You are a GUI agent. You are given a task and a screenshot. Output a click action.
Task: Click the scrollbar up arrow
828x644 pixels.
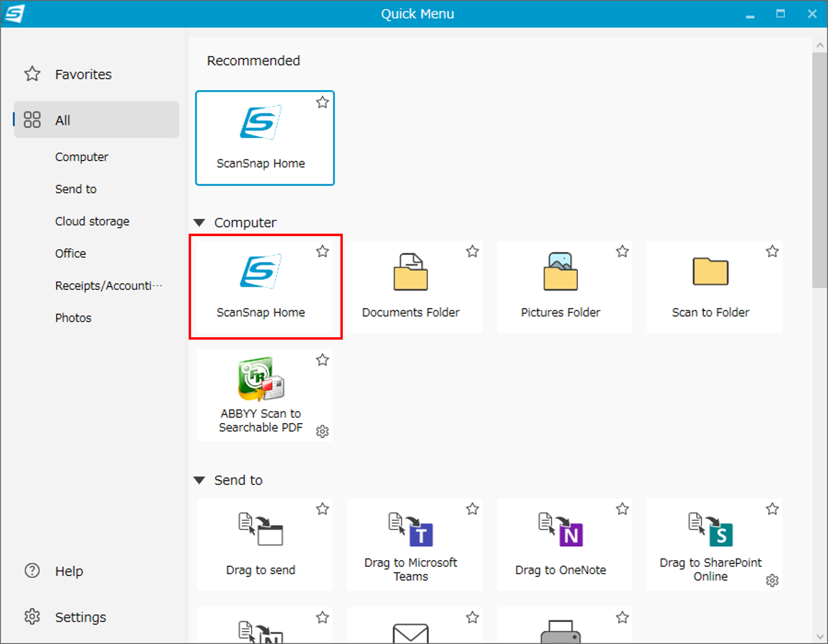(820, 45)
